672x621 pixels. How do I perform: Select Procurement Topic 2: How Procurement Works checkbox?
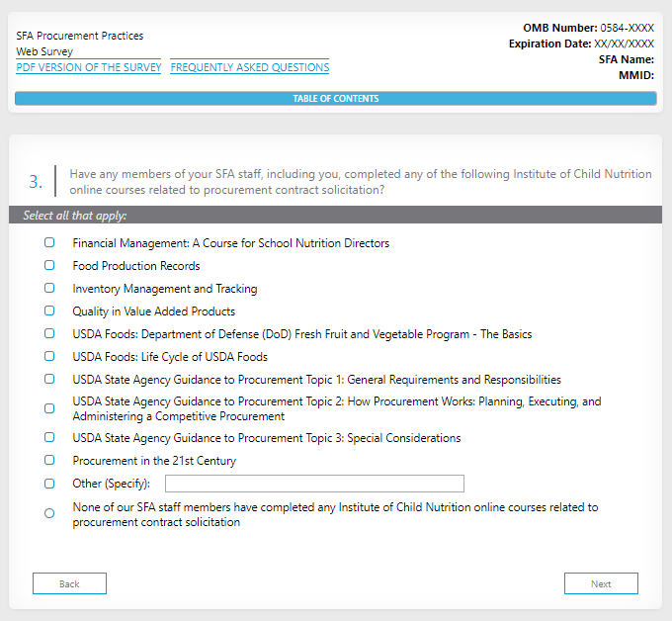click(49, 408)
